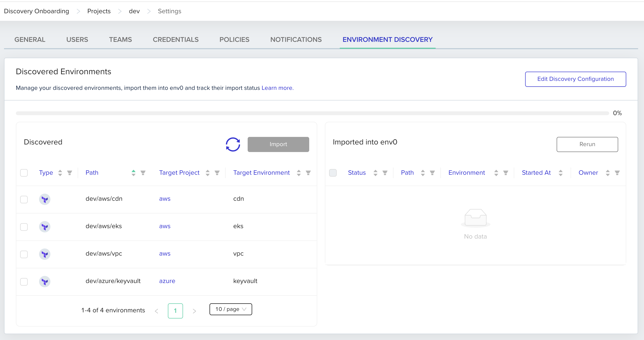Go to next page arrow in pagination

point(194,311)
